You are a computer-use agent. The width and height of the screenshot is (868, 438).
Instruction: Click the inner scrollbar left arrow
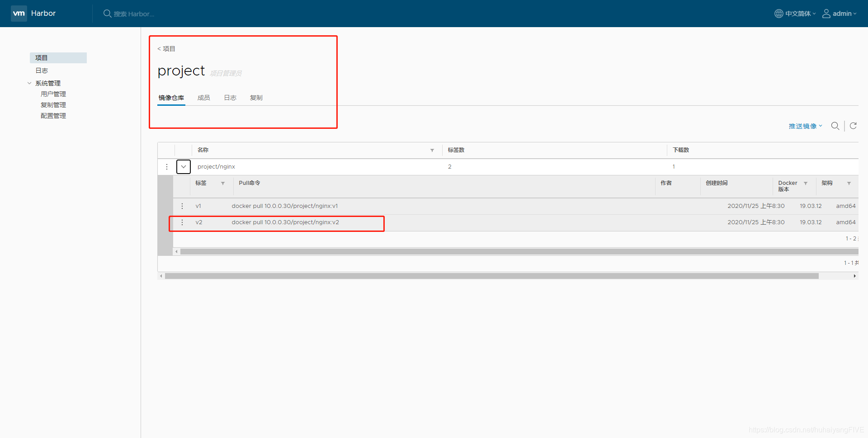(x=176, y=252)
